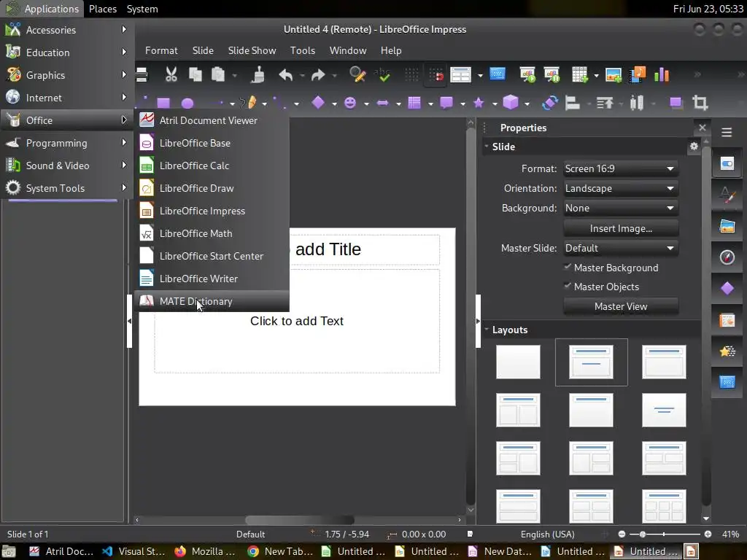Viewport: 747px width, 560px height.
Task: Open the Format menu
Action: click(161, 50)
